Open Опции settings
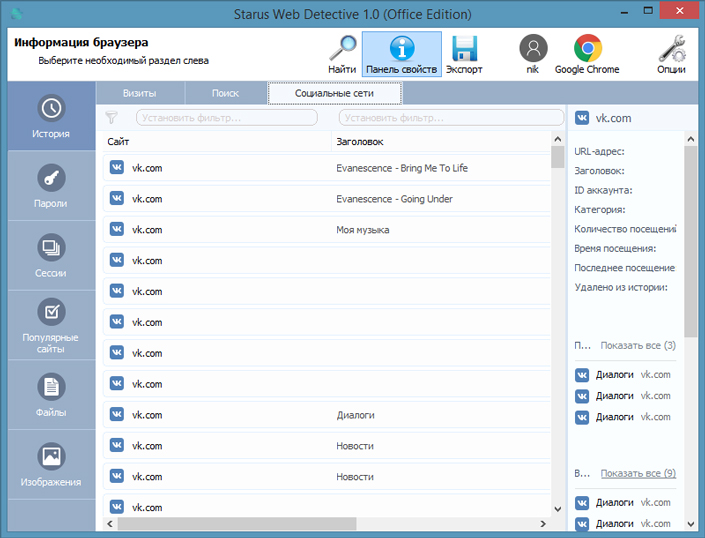The height and width of the screenshot is (538, 705). (671, 54)
